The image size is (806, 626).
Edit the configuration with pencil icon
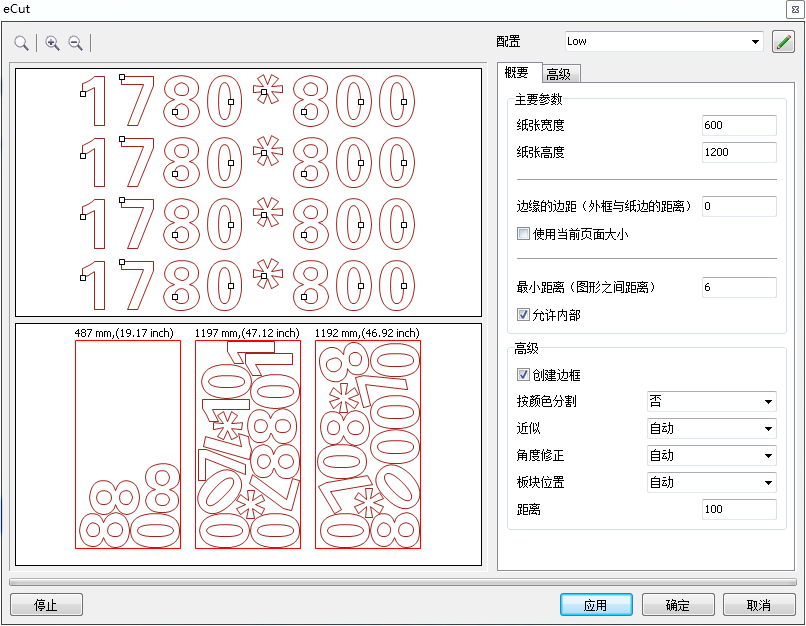pyautogui.click(x=783, y=42)
